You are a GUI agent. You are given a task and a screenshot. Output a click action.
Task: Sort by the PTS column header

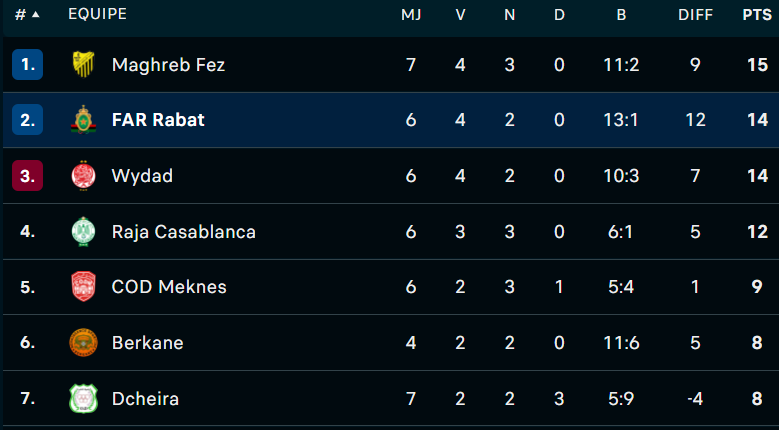coord(756,15)
